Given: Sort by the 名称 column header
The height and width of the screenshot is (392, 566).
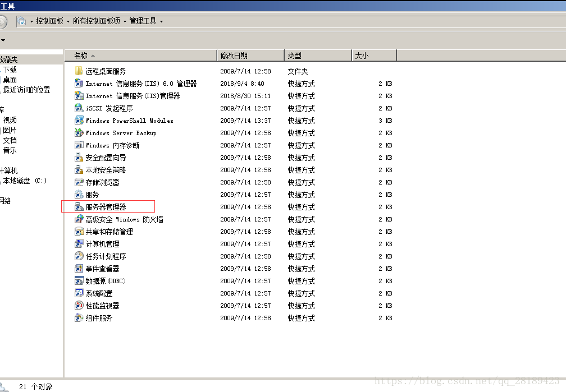Looking at the screenshot, I should (141, 56).
